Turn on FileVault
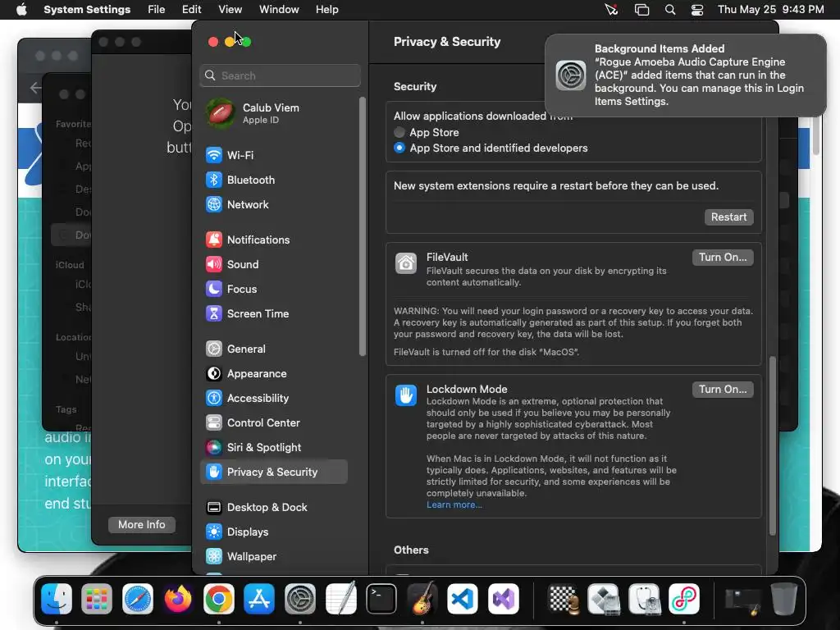840x630 pixels. pos(723,257)
